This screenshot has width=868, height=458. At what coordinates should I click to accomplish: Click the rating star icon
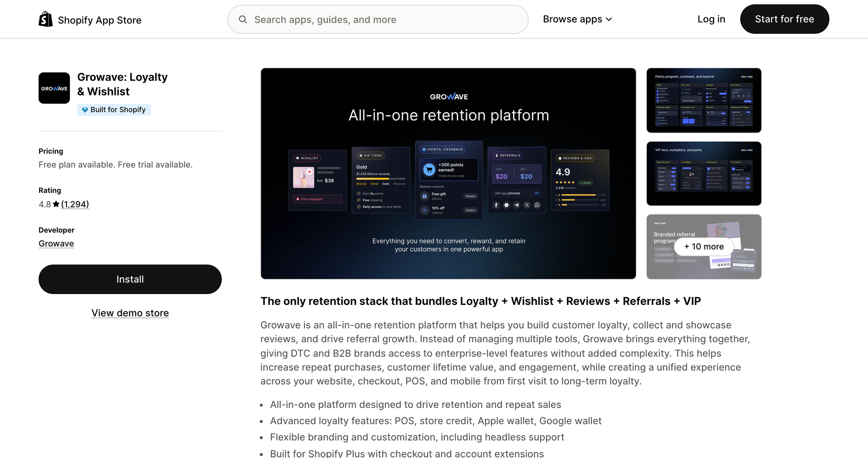coord(56,204)
